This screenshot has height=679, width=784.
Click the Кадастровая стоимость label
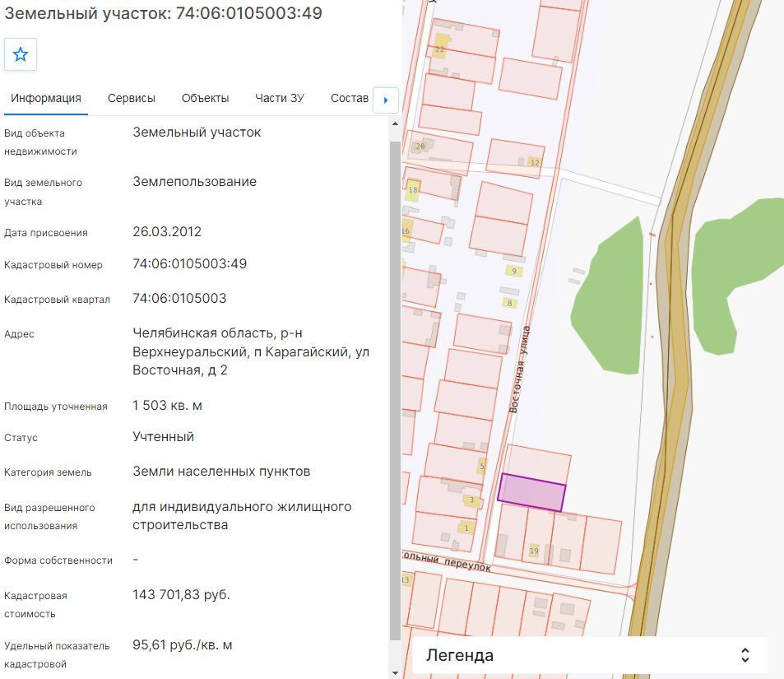click(x=35, y=604)
